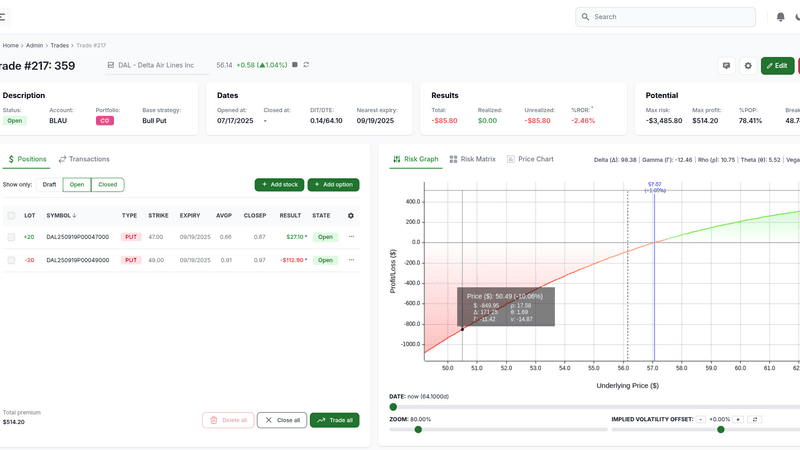
Task: Switch to the Risk Matrix tab
Action: coord(472,159)
